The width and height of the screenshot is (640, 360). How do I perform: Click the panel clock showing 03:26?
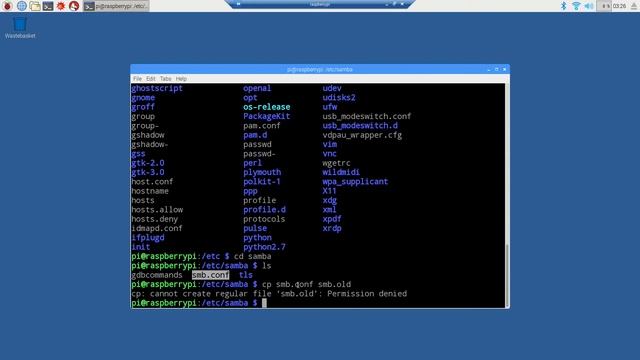pyautogui.click(x=619, y=6)
